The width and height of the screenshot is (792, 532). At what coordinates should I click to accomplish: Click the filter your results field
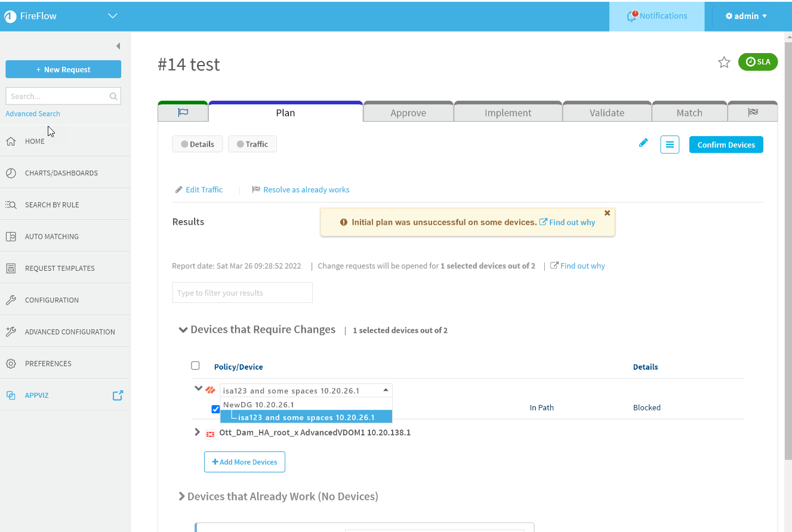click(x=242, y=293)
